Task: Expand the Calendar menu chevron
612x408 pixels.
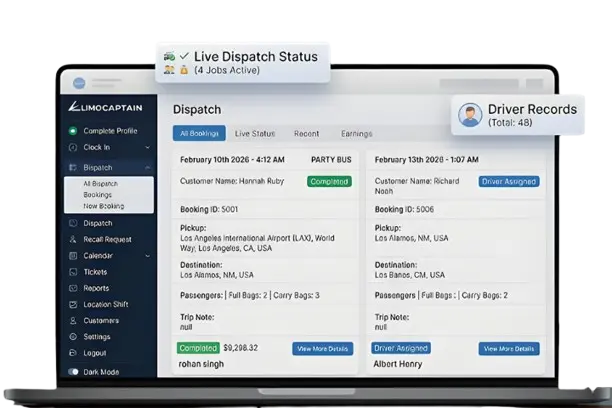Action: click(148, 256)
